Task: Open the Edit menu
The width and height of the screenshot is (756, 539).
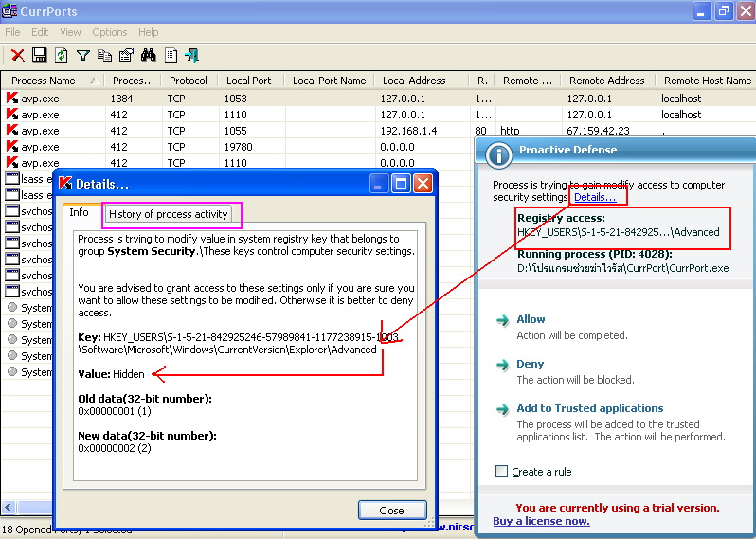Action: tap(40, 32)
